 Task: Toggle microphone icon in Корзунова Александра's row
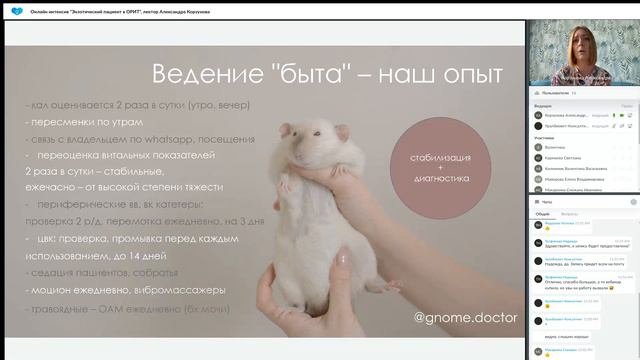pos(614,116)
